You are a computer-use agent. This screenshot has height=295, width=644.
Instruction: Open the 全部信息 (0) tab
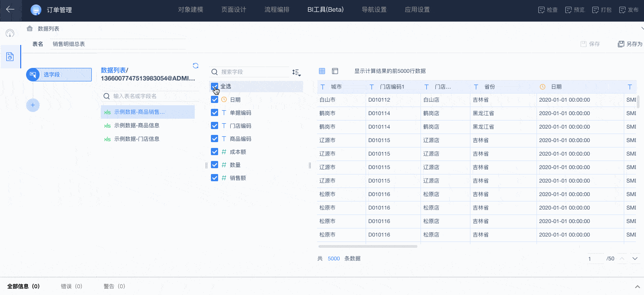pos(23,286)
